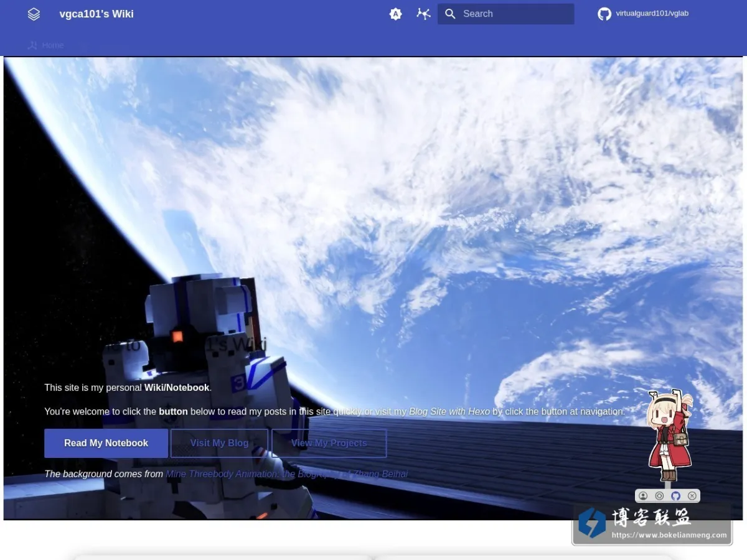Close the chibi character widget
747x560 pixels.
[692, 496]
